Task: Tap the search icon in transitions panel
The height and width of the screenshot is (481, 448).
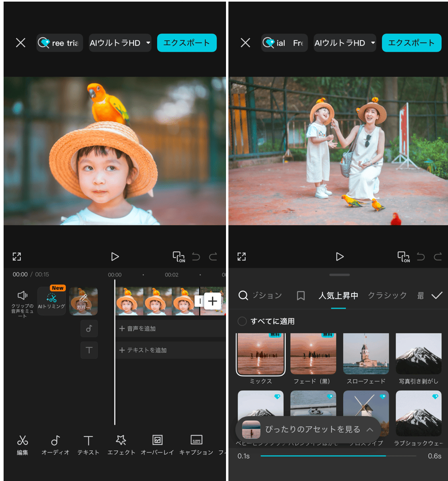Action: tap(243, 295)
